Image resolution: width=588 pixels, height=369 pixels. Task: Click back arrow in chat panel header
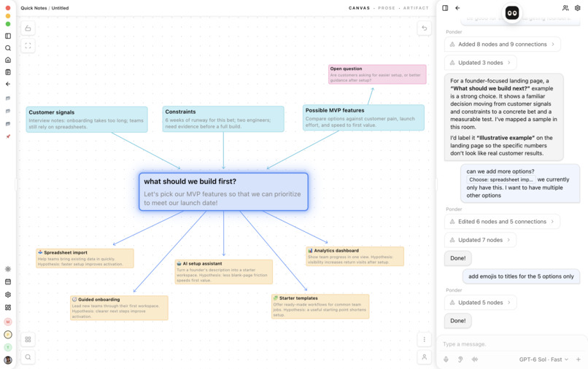coord(457,8)
